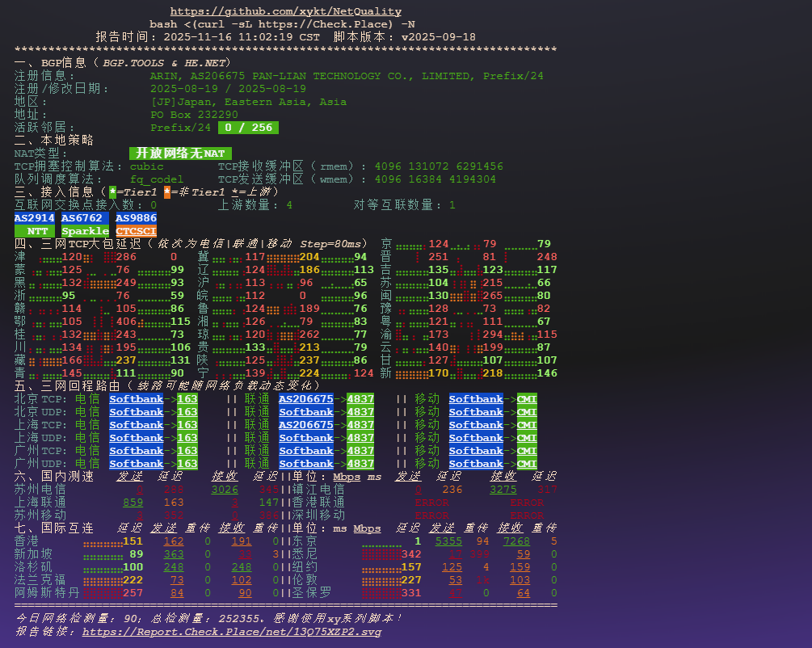
Task: Click the underlined 7268 receive value for 东京
Action: [x=516, y=541]
